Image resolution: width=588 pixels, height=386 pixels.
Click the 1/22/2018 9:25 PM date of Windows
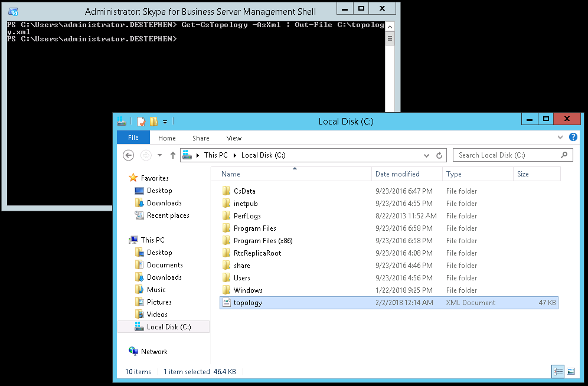click(404, 290)
